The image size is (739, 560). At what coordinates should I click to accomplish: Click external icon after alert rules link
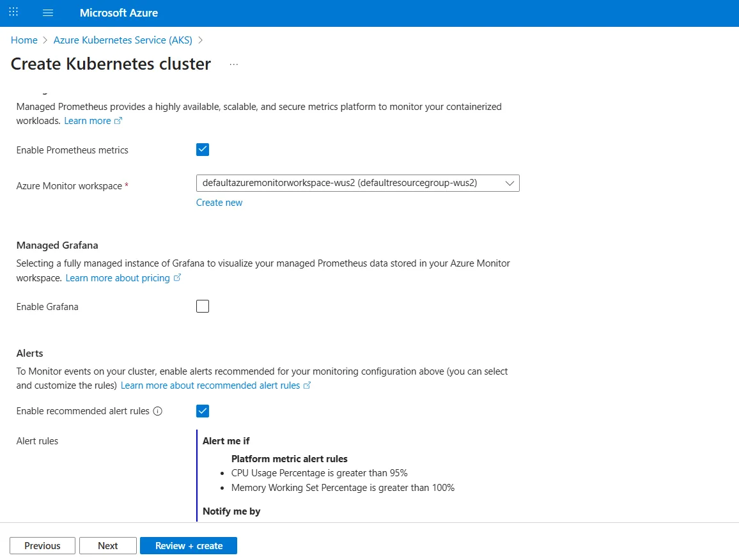(307, 385)
